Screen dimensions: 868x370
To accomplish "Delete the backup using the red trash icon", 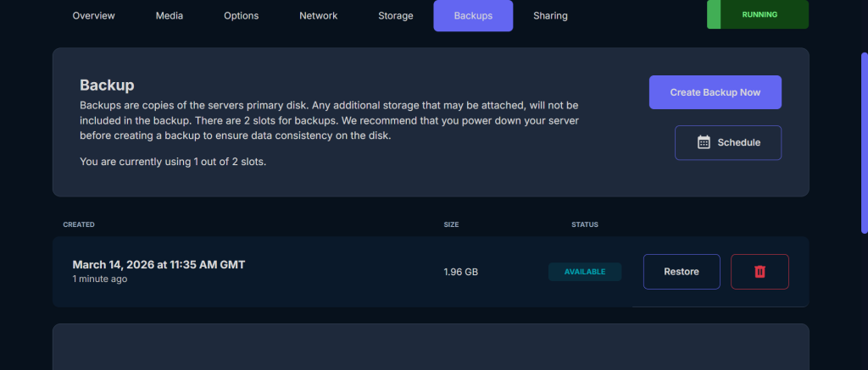I will click(x=759, y=272).
